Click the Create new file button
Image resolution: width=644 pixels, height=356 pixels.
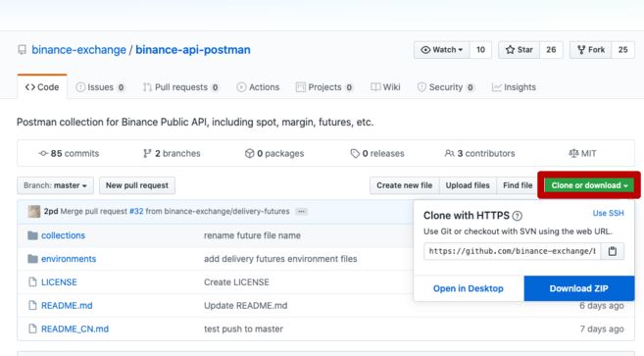404,185
